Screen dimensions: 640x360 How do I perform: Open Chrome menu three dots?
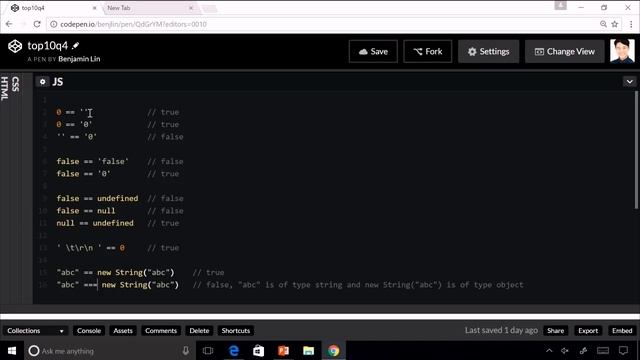coord(631,24)
